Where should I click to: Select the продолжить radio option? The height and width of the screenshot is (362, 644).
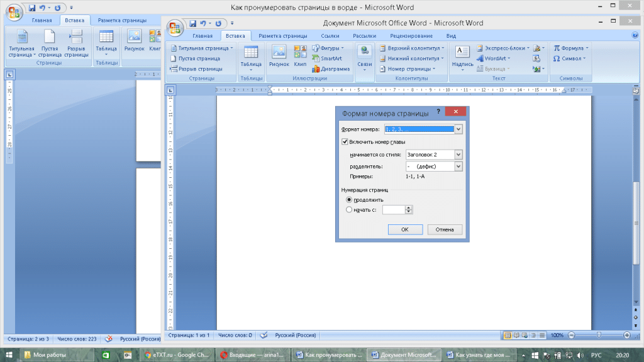coord(349,200)
